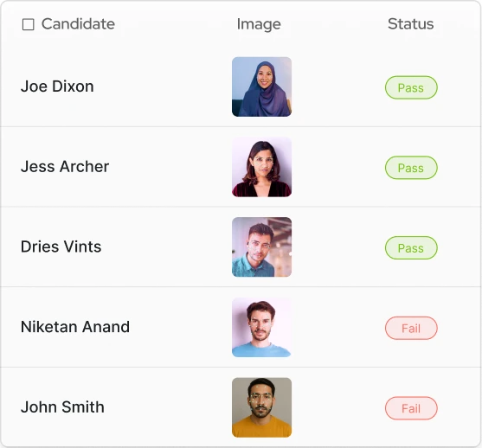This screenshot has height=448, width=482.
Task: Click the Pass badge for Joe Dixon
Action: [x=411, y=87]
